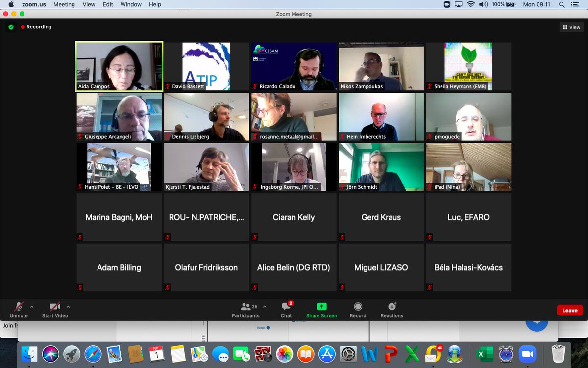Viewport: 588px width, 368px height.
Task: Open the Reactions menu
Action: pyautogui.click(x=392, y=310)
